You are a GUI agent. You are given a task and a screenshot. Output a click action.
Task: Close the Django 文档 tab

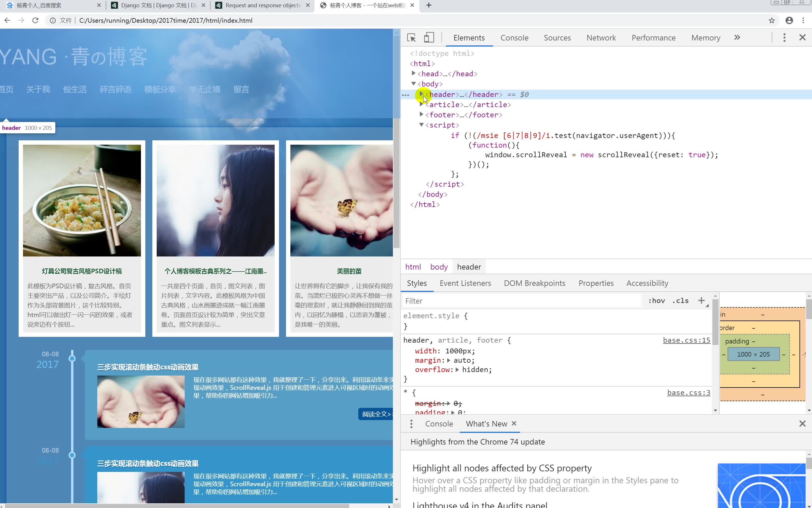pyautogui.click(x=203, y=5)
